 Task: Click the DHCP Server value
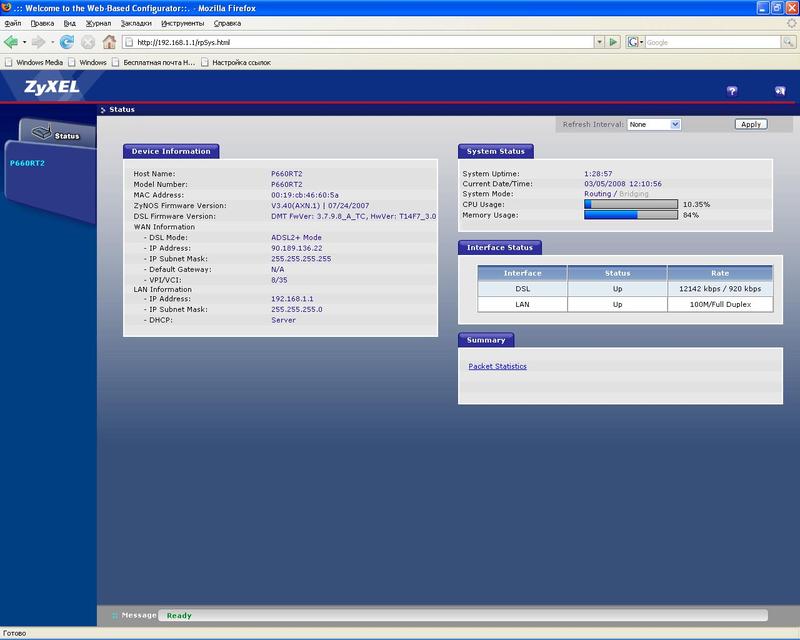click(283, 320)
